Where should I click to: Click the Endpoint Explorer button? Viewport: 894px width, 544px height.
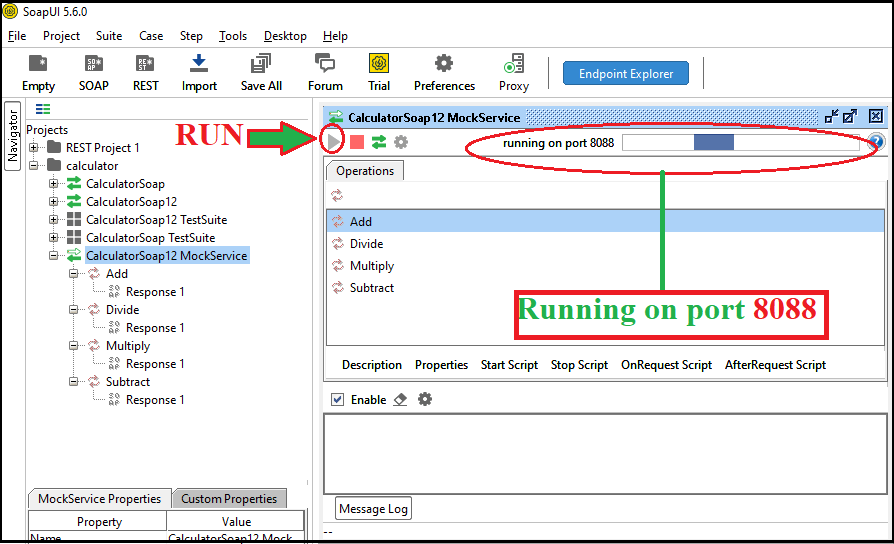(625, 73)
